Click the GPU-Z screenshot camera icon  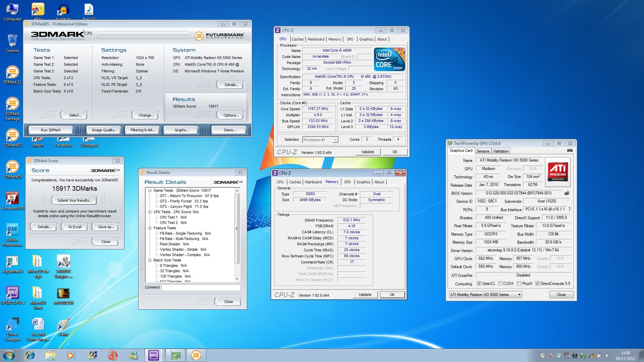point(570,150)
